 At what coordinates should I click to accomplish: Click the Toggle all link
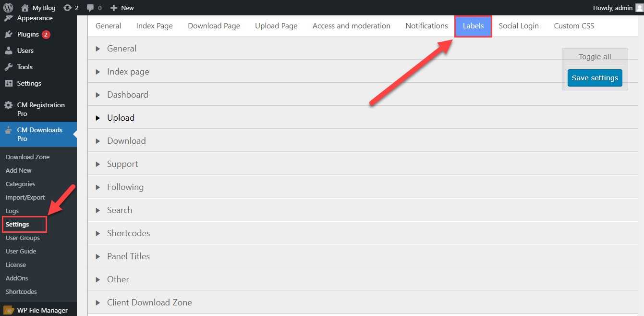click(595, 57)
